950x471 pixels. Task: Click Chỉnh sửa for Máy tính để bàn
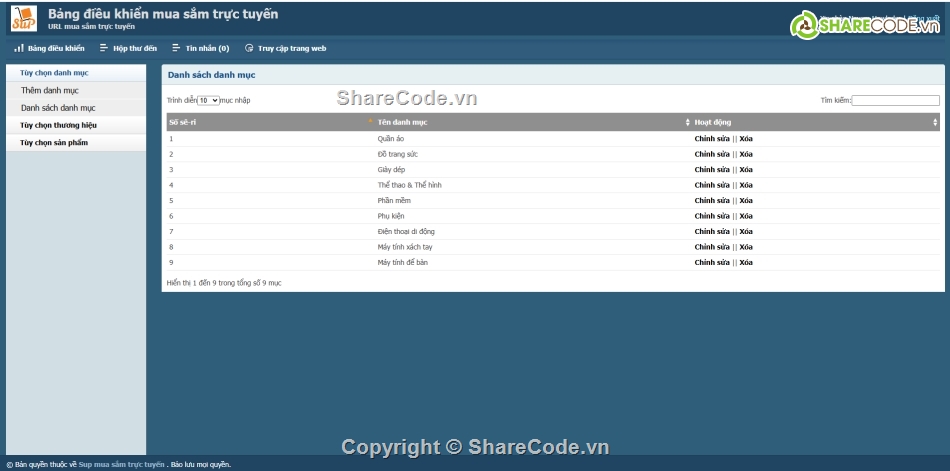point(712,262)
